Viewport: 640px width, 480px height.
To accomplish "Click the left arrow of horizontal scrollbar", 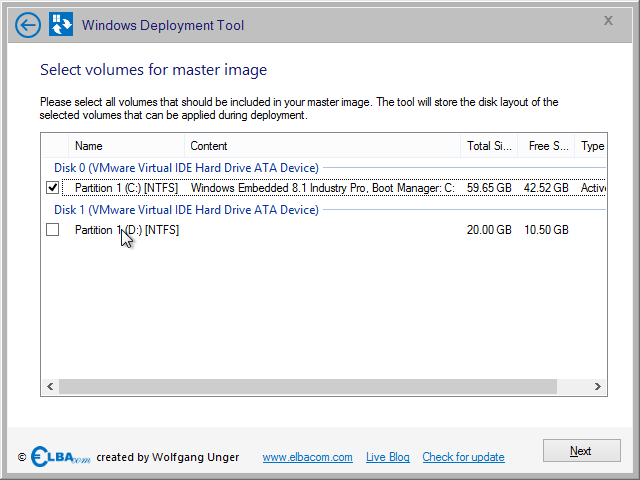I will [x=50, y=387].
